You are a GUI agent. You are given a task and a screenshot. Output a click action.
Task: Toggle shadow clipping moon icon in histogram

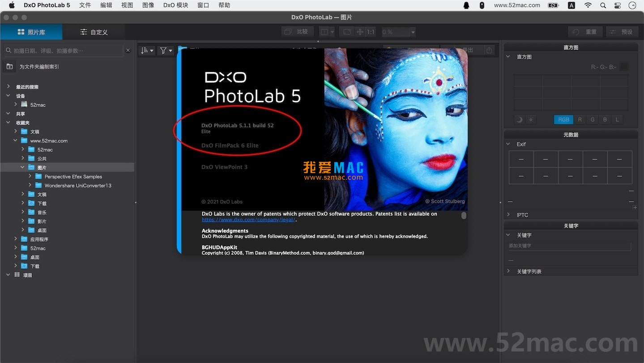(519, 120)
